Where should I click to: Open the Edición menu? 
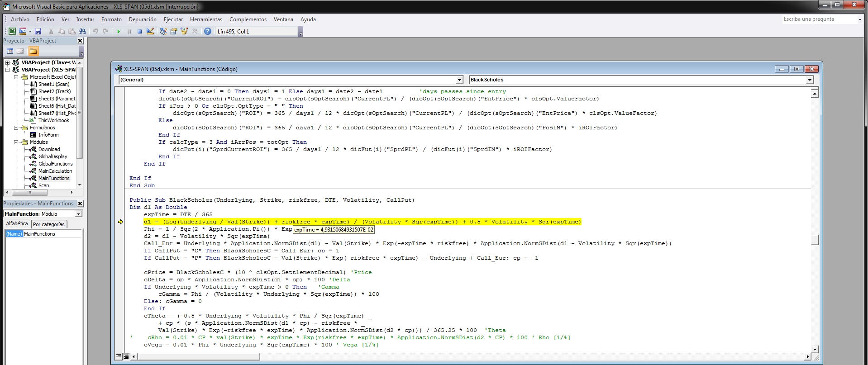coord(45,19)
